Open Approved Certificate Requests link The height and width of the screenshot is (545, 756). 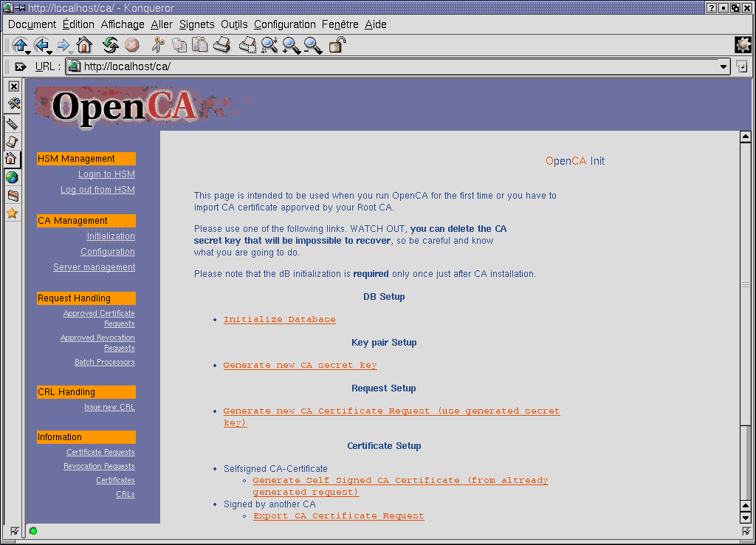pyautogui.click(x=100, y=318)
